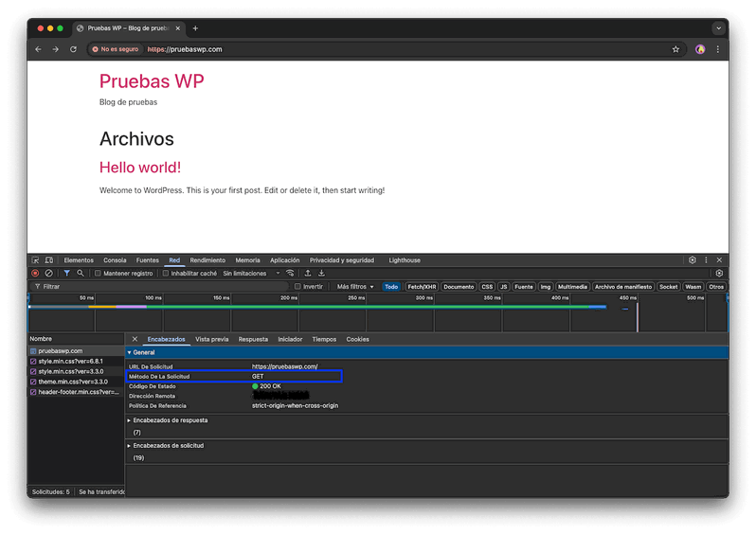The image size is (756, 534).
Task: Open the Respuesta details tab
Action: tap(253, 339)
